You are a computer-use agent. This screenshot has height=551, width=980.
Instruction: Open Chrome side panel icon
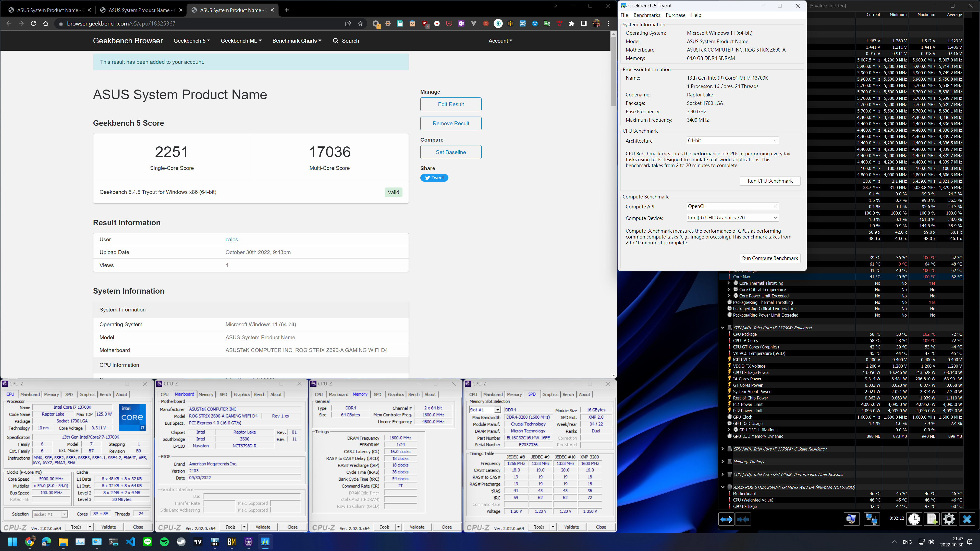click(x=584, y=23)
